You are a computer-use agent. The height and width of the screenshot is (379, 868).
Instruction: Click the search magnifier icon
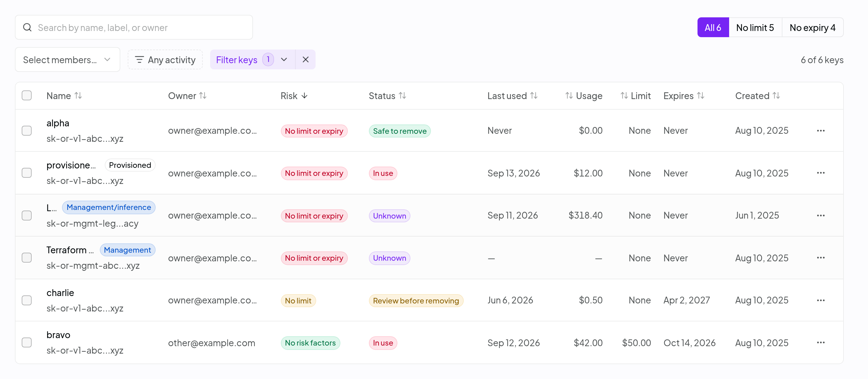click(x=27, y=27)
